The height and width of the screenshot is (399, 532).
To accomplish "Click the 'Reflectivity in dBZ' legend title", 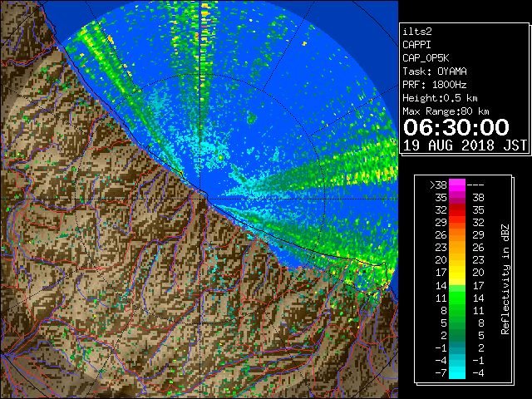I will pos(505,279).
